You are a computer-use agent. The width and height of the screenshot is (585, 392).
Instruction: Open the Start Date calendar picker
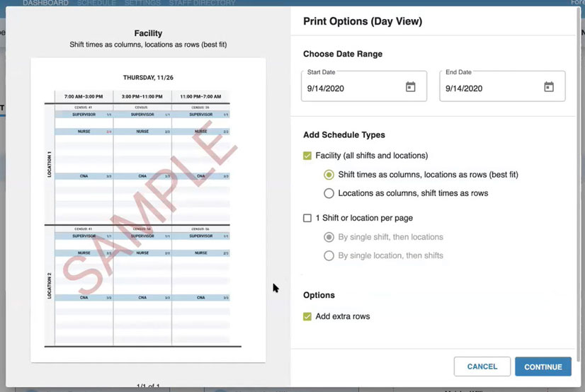[x=410, y=87]
